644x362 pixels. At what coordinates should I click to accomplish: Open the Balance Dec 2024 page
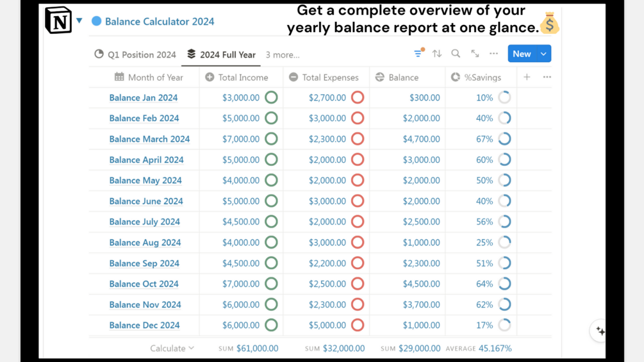(145, 325)
